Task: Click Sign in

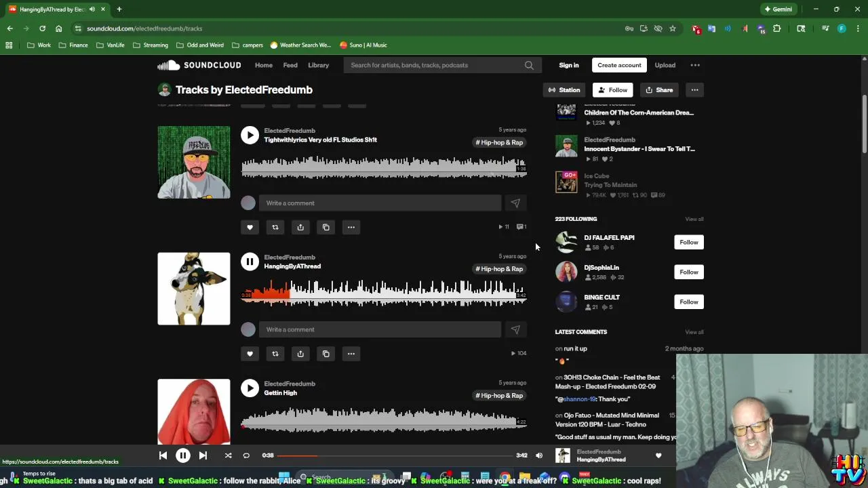Action: click(x=569, y=65)
